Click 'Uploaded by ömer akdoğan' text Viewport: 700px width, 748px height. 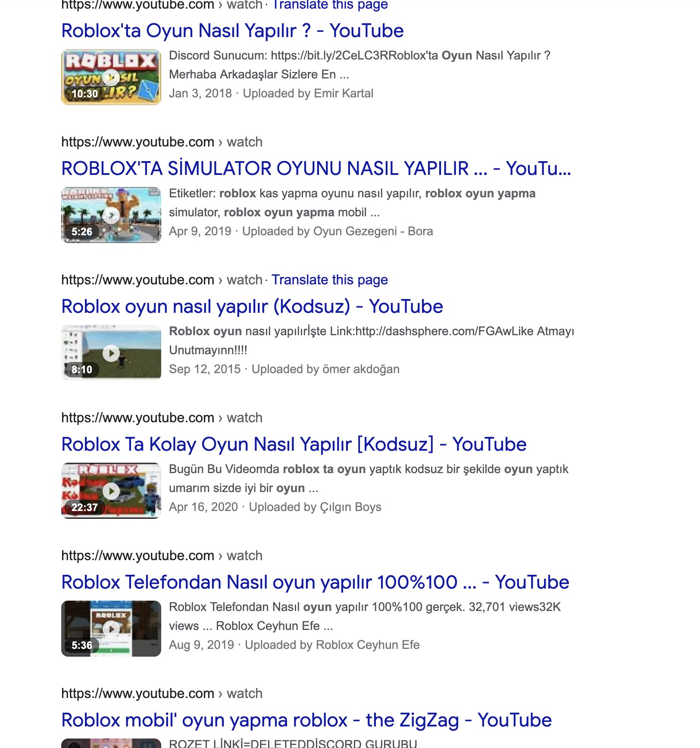[325, 369]
